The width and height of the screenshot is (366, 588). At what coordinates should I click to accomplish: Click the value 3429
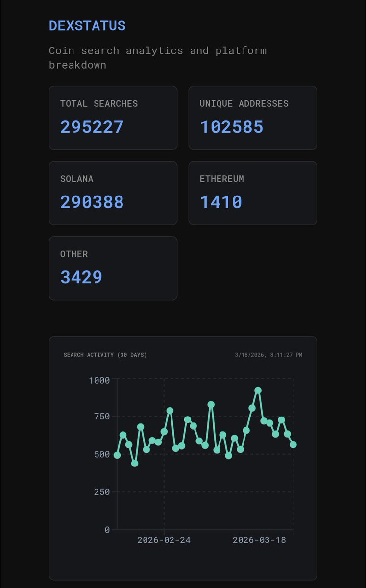pyautogui.click(x=81, y=277)
